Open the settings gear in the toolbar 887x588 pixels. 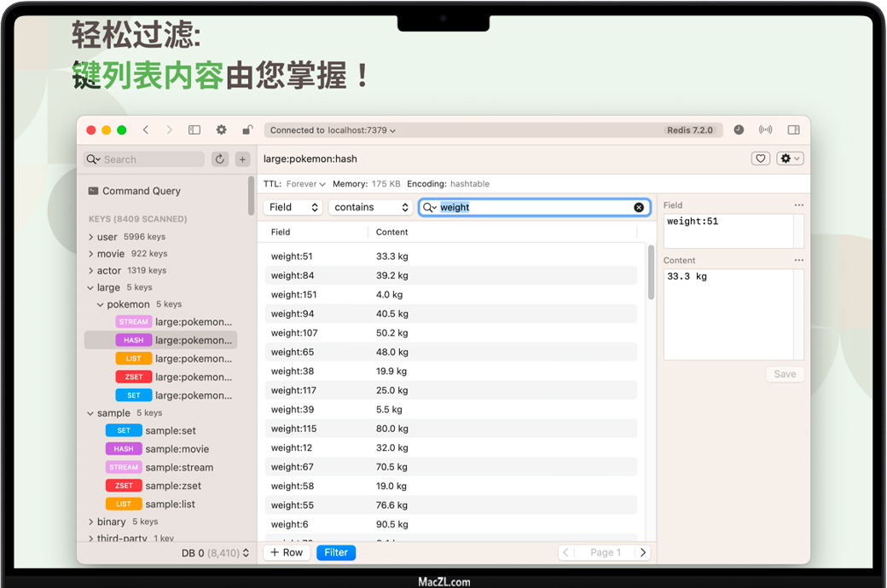click(x=221, y=130)
